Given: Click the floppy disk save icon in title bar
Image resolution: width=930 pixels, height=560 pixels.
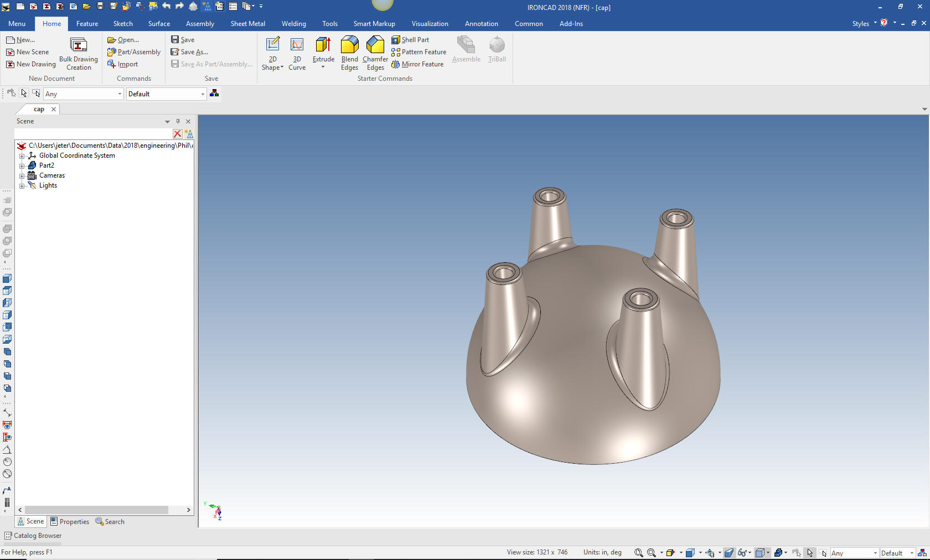Looking at the screenshot, I should click(x=100, y=6).
